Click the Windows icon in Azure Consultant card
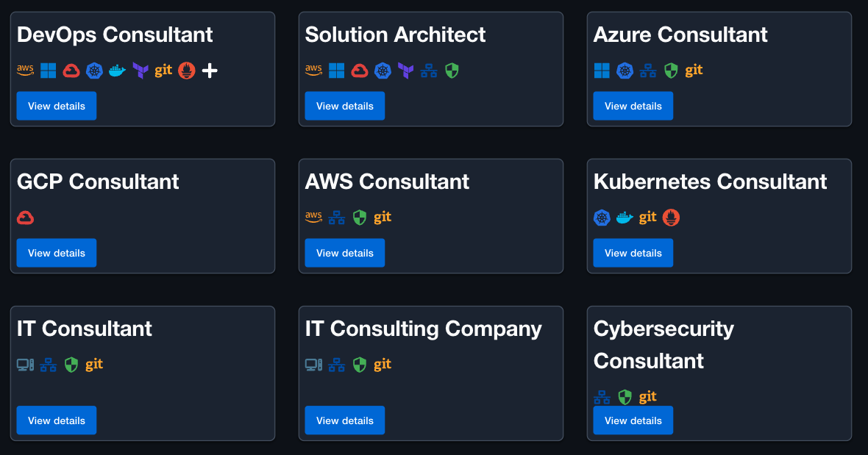Viewport: 868px width, 455px height. pyautogui.click(x=602, y=71)
